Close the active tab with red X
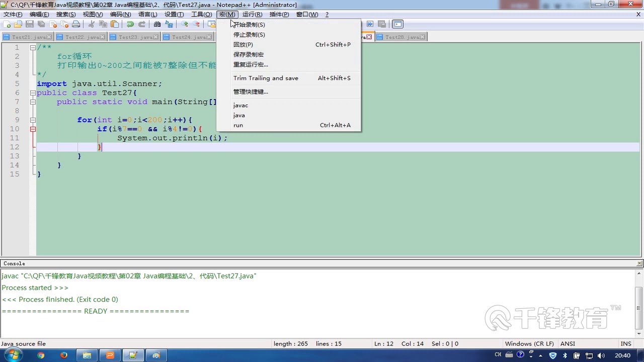The width and height of the screenshot is (644, 362). [x=369, y=37]
